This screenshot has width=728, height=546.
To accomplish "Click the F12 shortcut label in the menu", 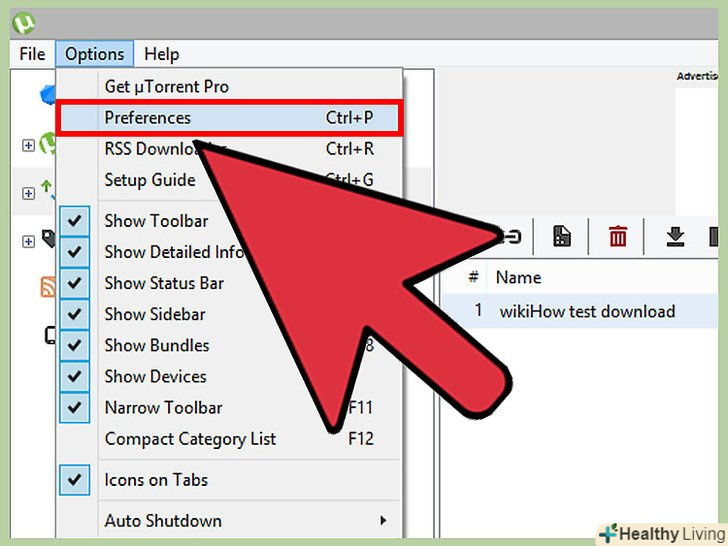I will 361,439.
